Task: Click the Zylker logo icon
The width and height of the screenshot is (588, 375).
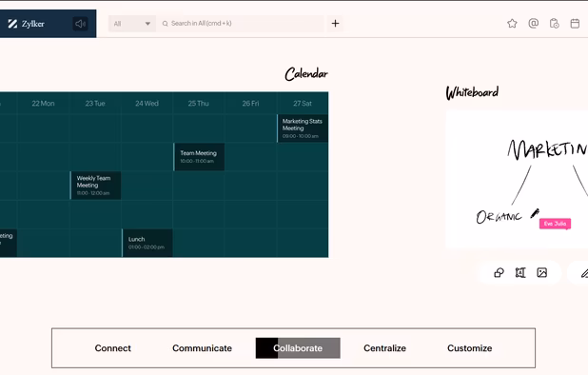Action: coord(12,24)
